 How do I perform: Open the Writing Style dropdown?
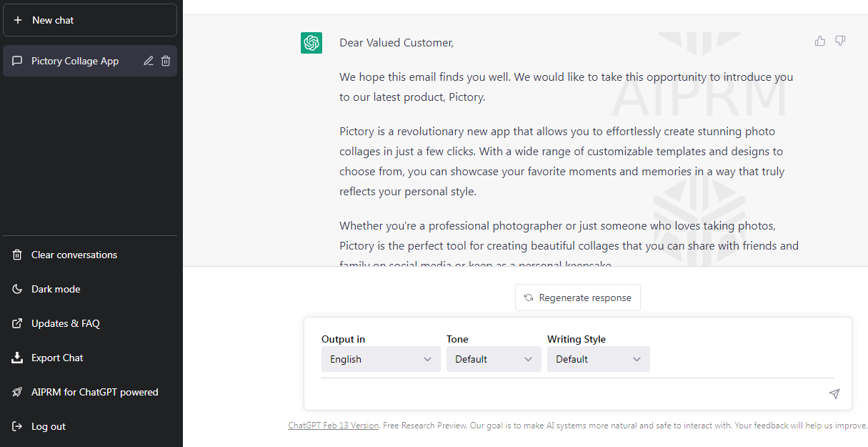(x=599, y=359)
